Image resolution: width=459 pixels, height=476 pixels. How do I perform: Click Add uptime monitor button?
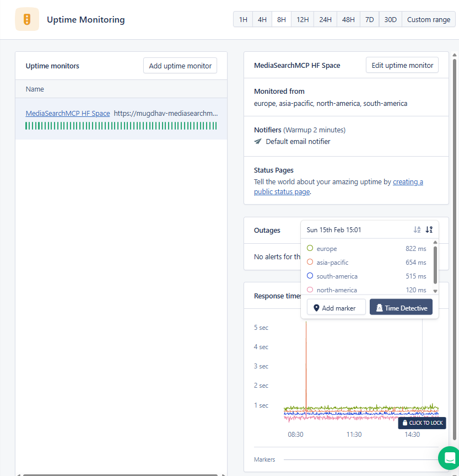click(x=180, y=66)
